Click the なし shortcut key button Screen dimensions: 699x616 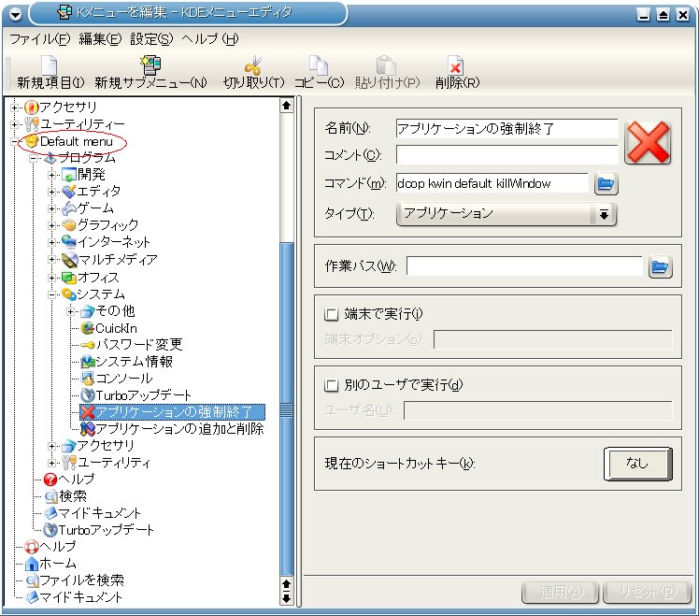click(x=638, y=464)
